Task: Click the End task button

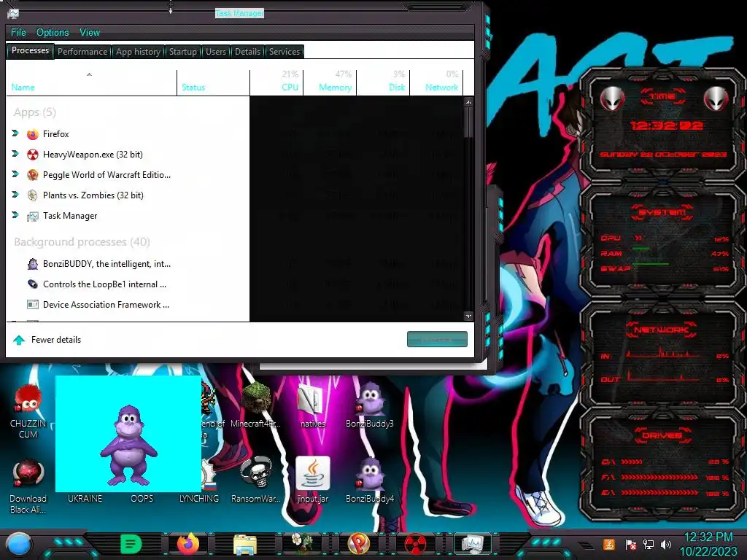Action: (437, 340)
